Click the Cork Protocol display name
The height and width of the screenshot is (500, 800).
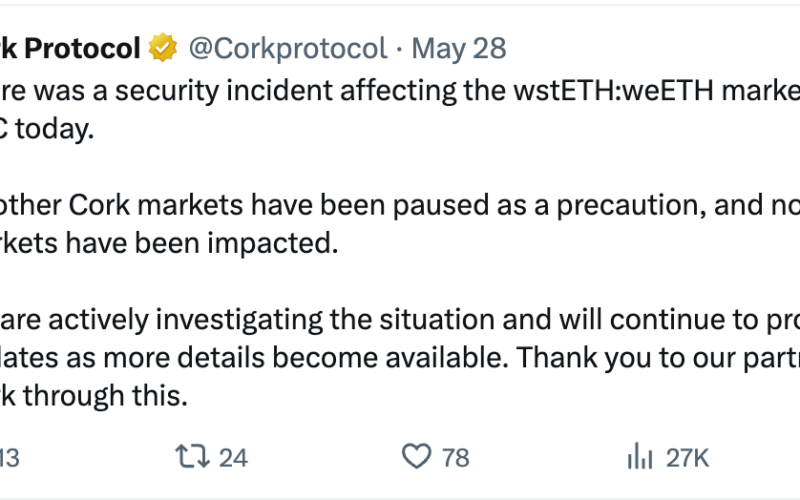click(x=70, y=48)
